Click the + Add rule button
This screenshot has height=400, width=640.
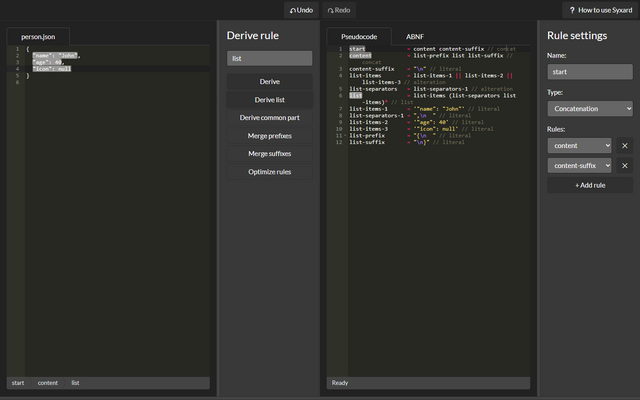tap(590, 185)
